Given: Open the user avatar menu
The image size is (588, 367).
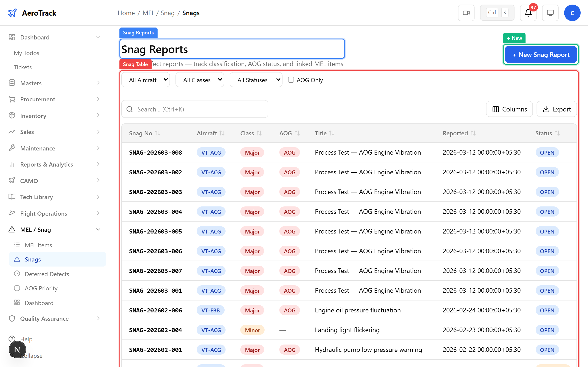Looking at the screenshot, I should [572, 13].
